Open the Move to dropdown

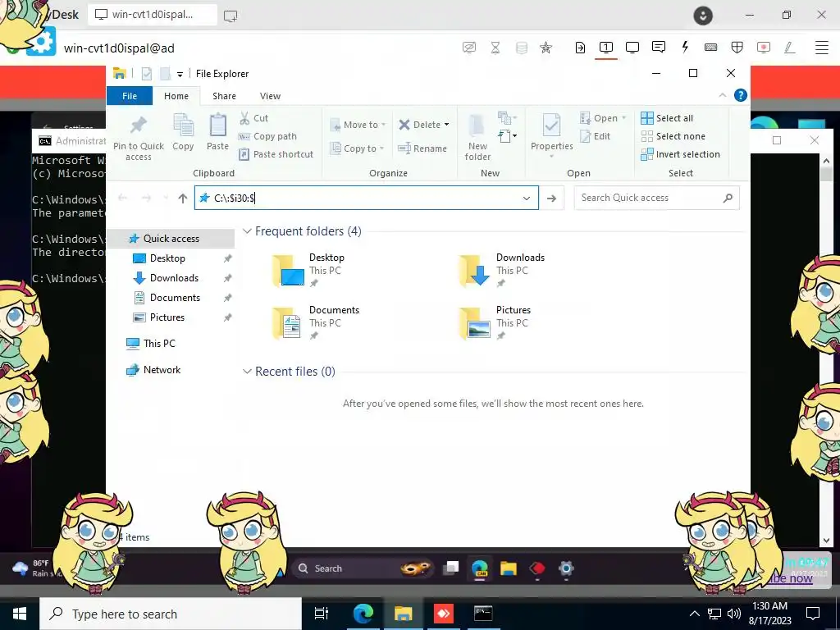(358, 125)
